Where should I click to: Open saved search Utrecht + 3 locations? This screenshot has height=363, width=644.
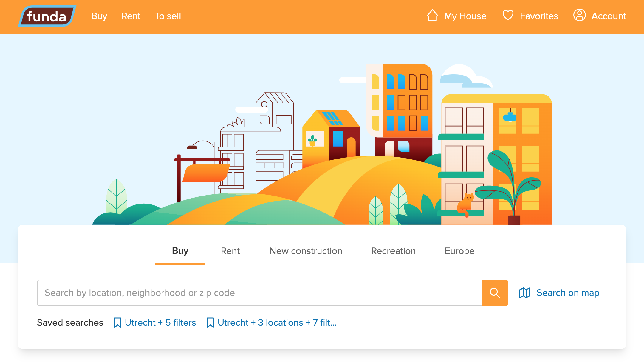[277, 323]
